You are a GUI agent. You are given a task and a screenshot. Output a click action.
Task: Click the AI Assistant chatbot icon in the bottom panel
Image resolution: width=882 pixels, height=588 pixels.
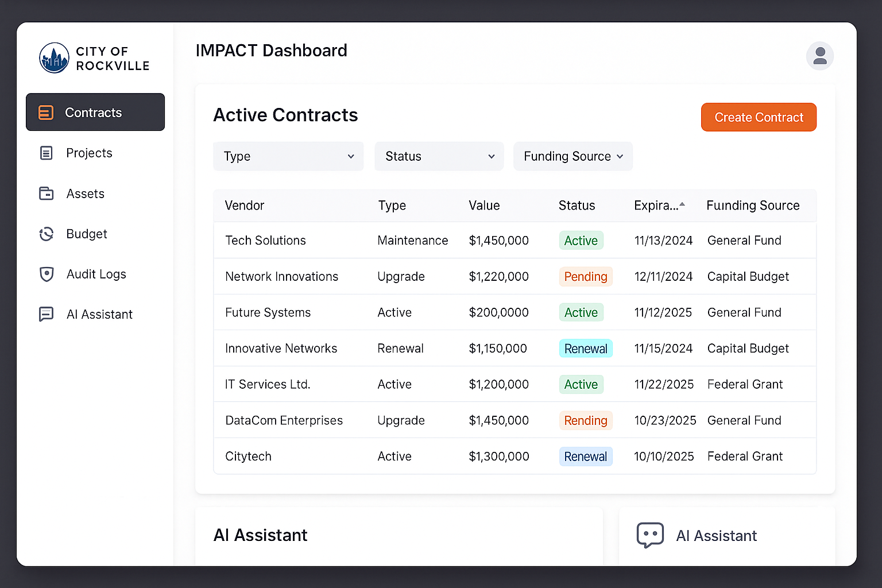(650, 535)
